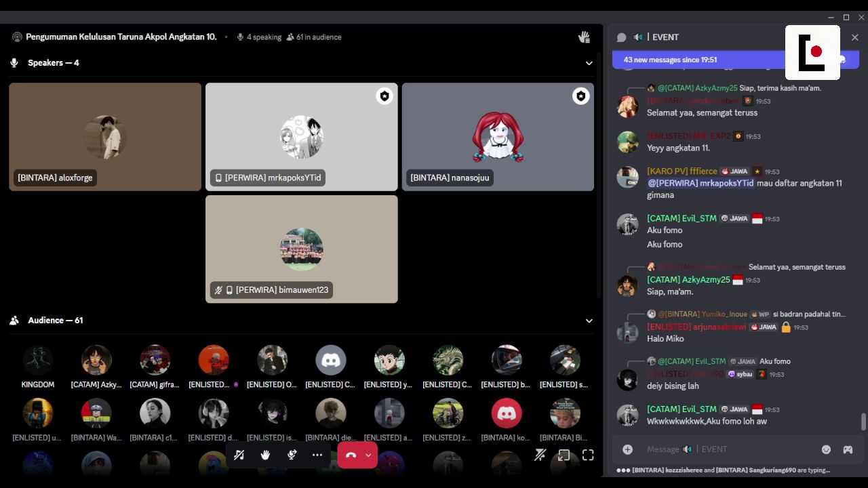Raise hand using bottom control bar
This screenshot has height=488, width=868.
pyautogui.click(x=265, y=455)
